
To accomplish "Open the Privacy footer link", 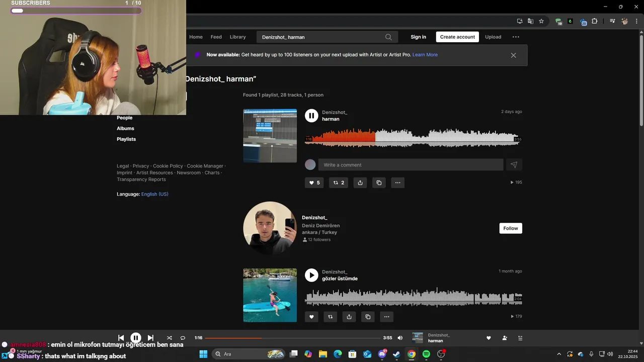I will [141, 166].
